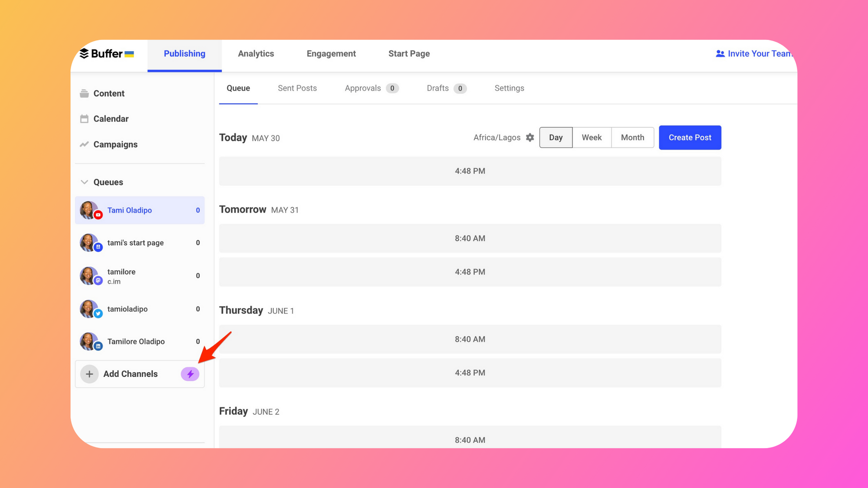Click the Add Channels plus icon
This screenshot has width=868, height=488.
click(89, 373)
